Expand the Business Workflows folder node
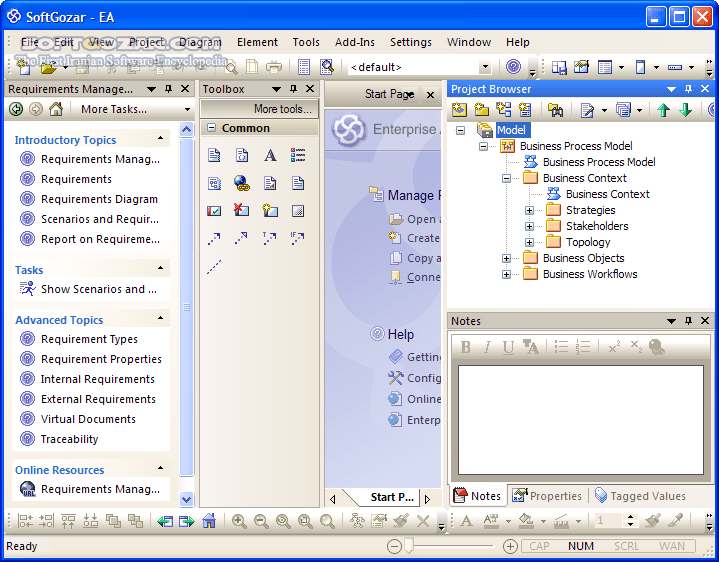 tap(507, 274)
